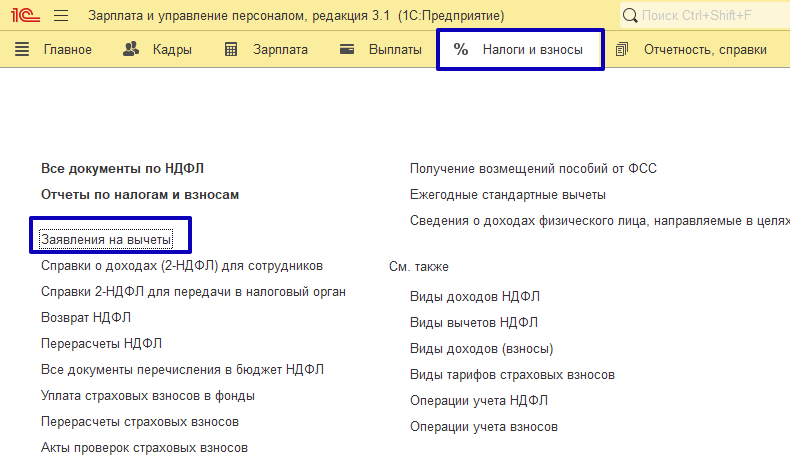Click the search magnifier icon

[629, 16]
